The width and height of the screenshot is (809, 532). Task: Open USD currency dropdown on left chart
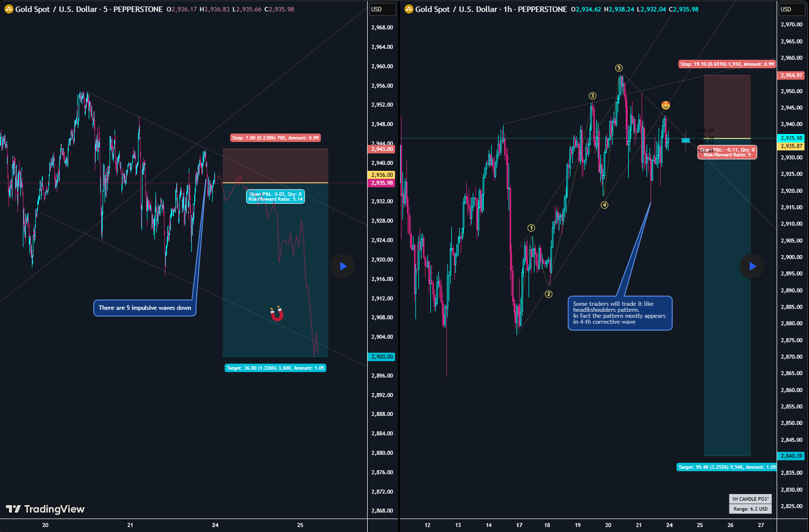(382, 9)
